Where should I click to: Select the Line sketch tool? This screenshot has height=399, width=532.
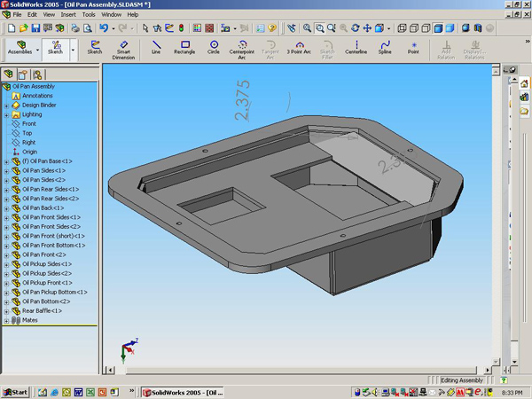click(157, 47)
